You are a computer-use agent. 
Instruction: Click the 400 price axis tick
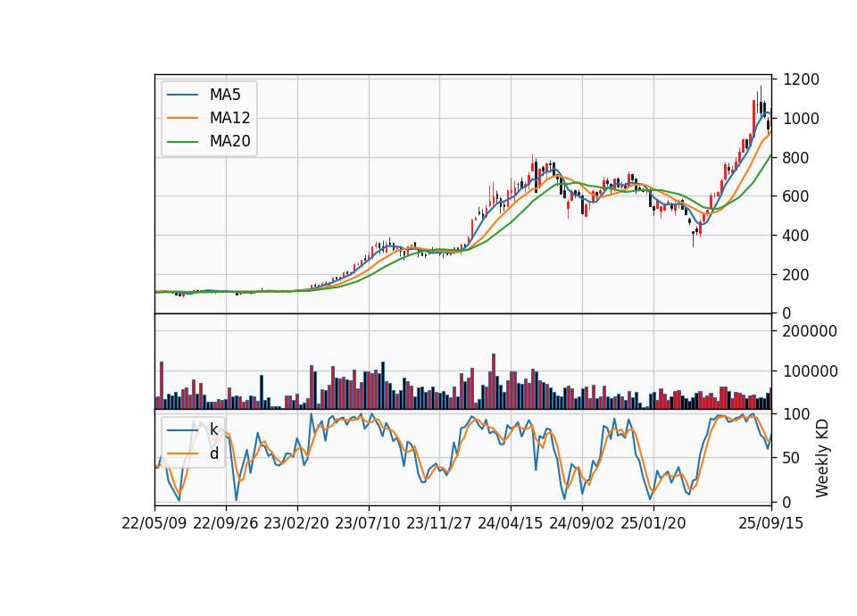point(796,236)
